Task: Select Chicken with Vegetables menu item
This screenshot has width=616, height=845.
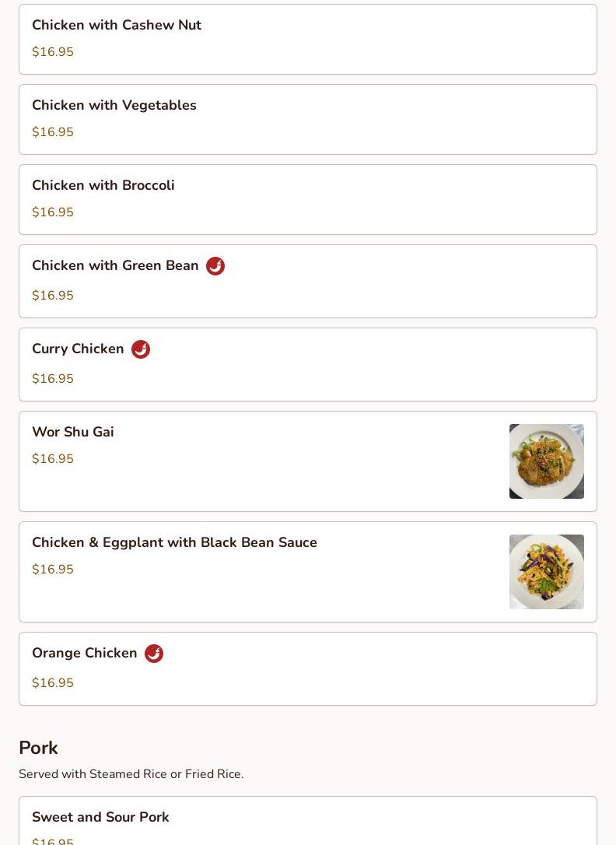Action: click(114, 105)
